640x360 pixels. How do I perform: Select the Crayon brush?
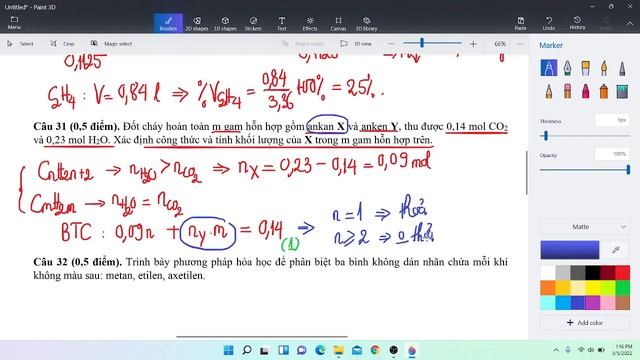click(585, 91)
